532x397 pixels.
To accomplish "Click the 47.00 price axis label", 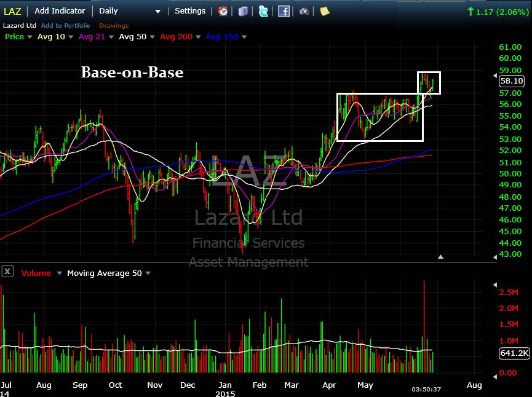I will [x=510, y=208].
